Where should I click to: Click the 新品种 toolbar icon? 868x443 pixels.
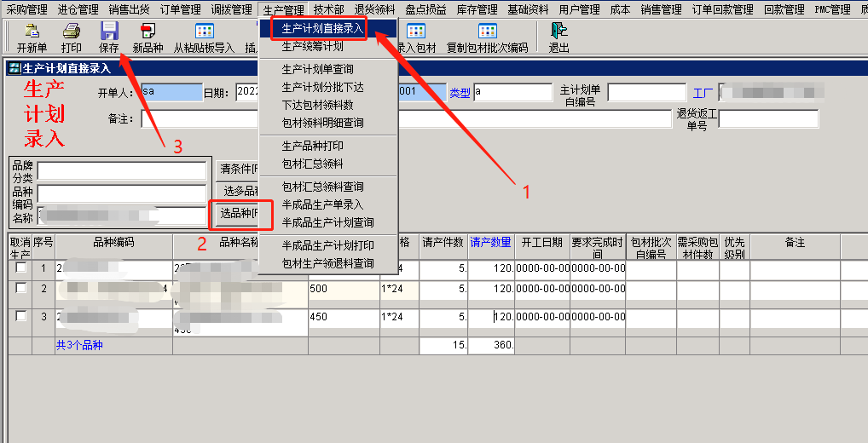(x=148, y=32)
